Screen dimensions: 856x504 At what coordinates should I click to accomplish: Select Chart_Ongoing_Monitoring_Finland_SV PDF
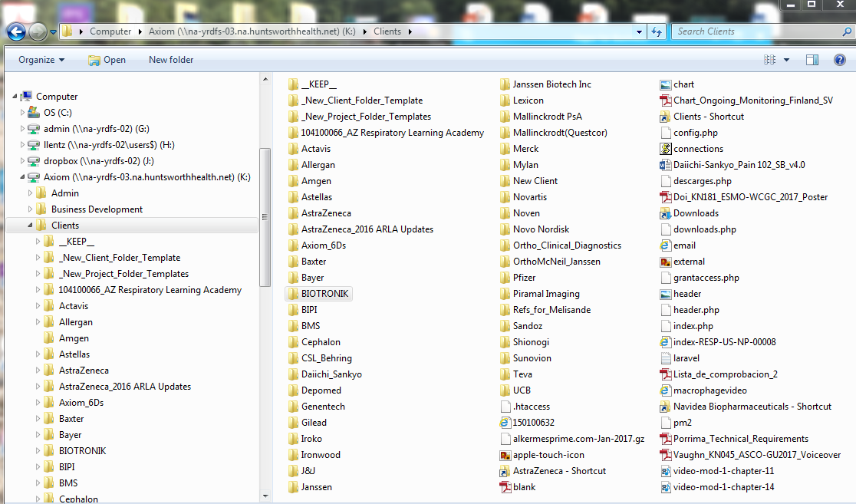(746, 100)
